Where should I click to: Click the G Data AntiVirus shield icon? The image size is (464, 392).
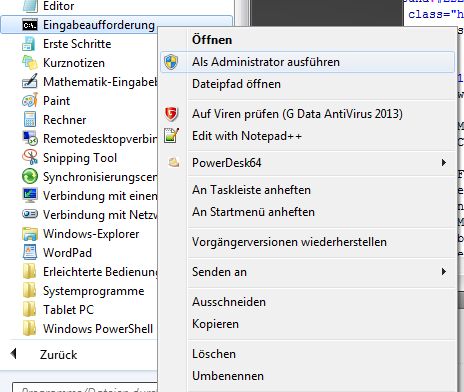171,114
